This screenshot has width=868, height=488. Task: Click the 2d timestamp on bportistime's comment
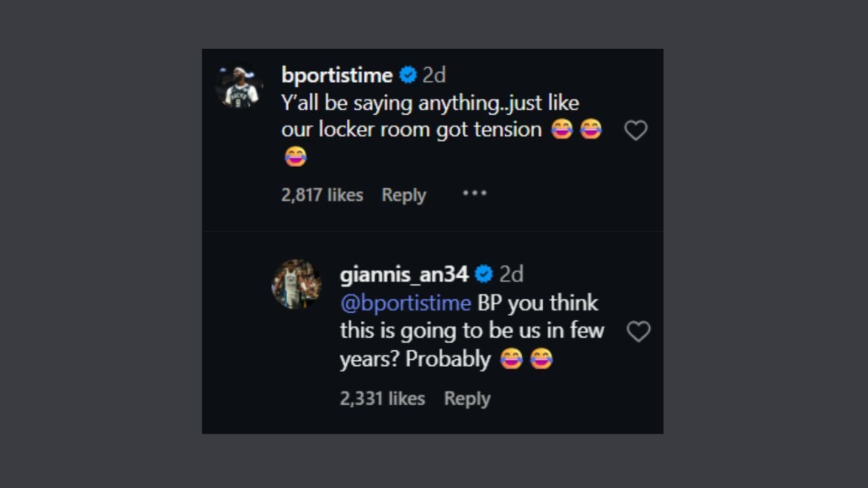pos(434,75)
